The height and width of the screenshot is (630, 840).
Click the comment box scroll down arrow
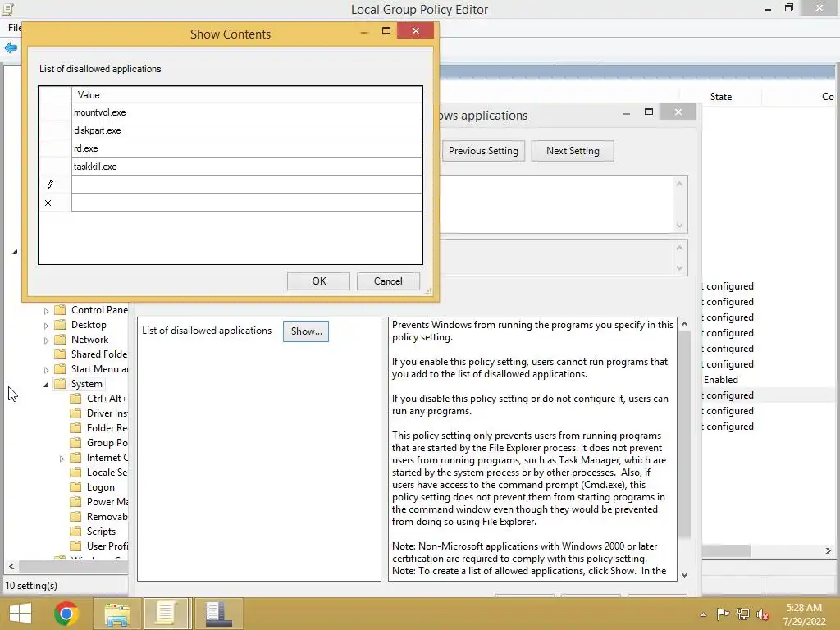[679, 226]
